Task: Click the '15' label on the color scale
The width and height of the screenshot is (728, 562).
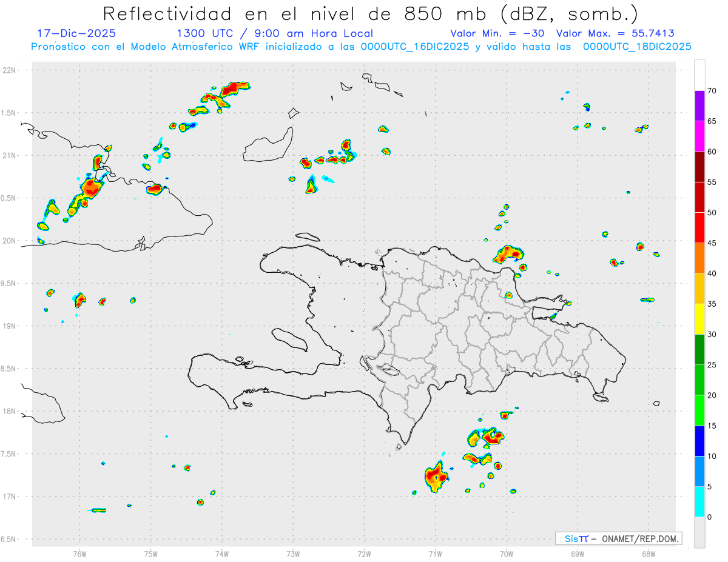Action: [712, 426]
